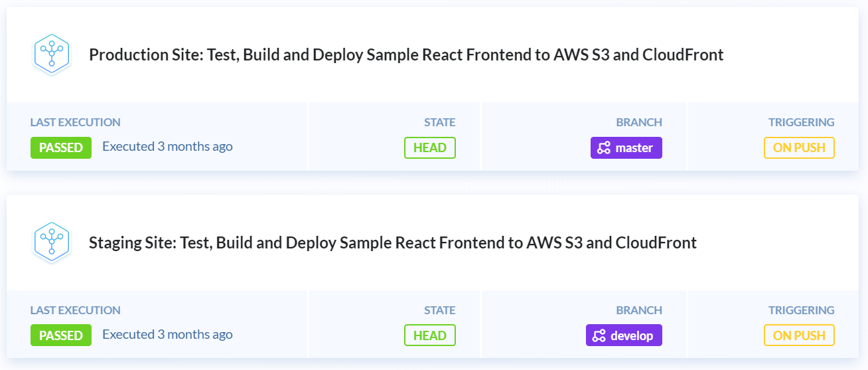Click the Staging Site pipeline hexagon icon
This screenshot has height=370, width=868.
click(x=52, y=242)
